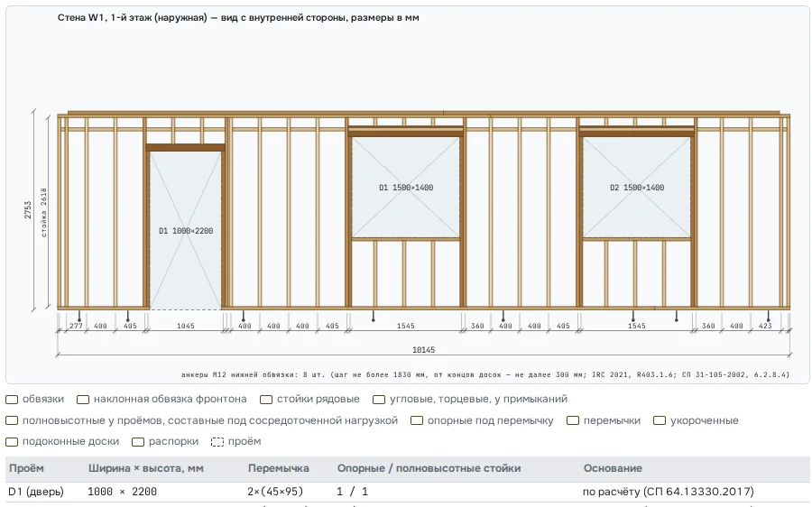Select the стойки рядовые legend swatch
This screenshot has width=812, height=507.
point(266,400)
